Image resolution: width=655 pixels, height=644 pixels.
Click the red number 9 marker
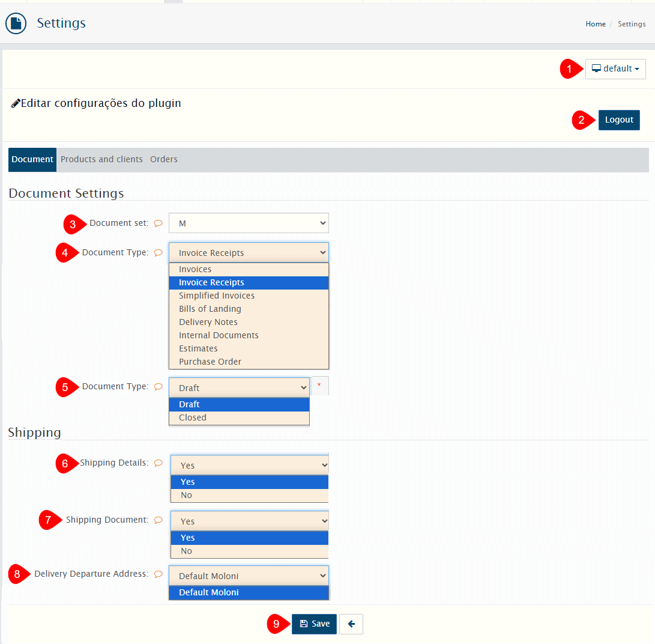point(276,624)
